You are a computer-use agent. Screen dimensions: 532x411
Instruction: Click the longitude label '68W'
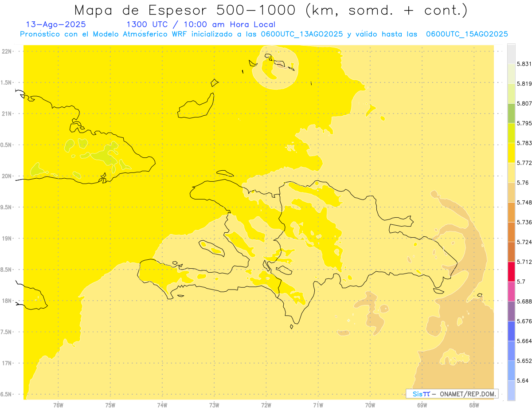coord(474,405)
